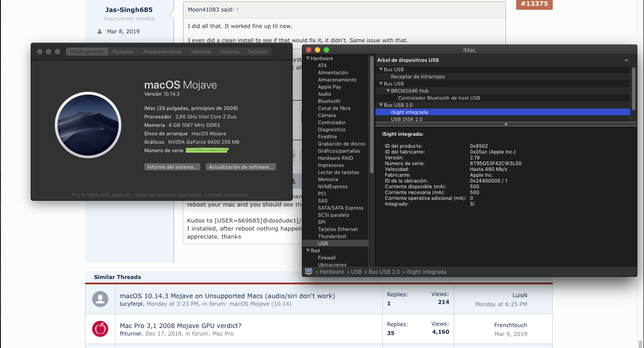644x348 pixels.
Task: Click the user icon beside Mar 8, 2019
Action: pyautogui.click(x=100, y=32)
